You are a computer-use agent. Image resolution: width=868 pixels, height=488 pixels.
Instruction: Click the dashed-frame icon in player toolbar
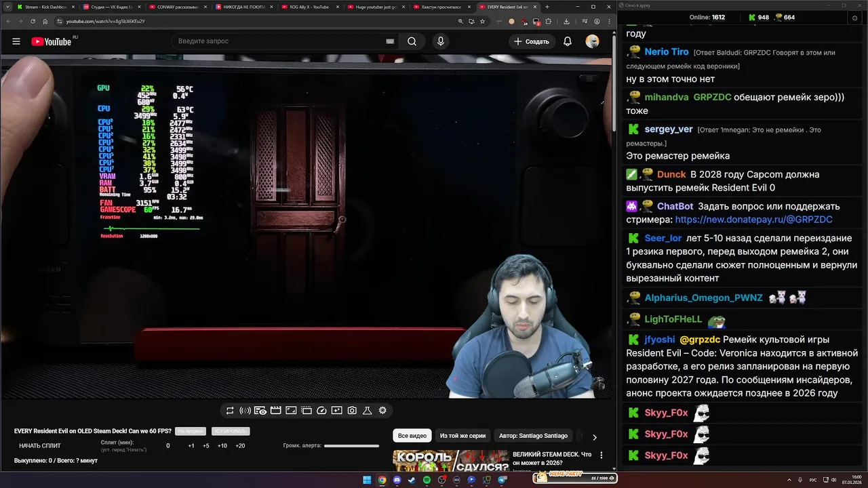[307, 410]
